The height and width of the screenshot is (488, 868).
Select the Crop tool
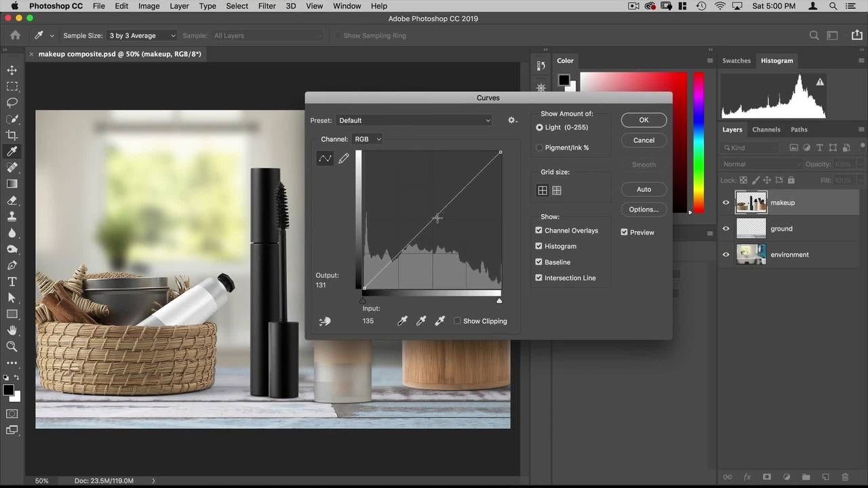[12, 135]
